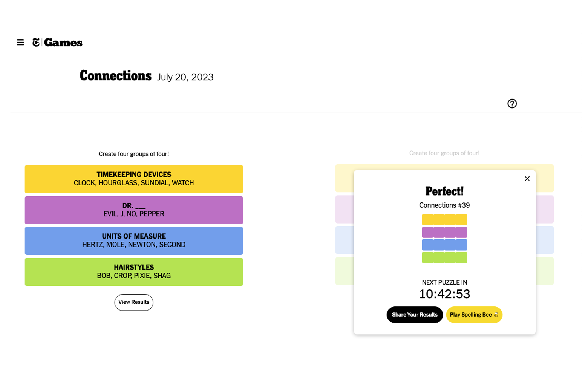Open the Connections title heading
Viewport: 588px width, 392px height.
pyautogui.click(x=115, y=76)
